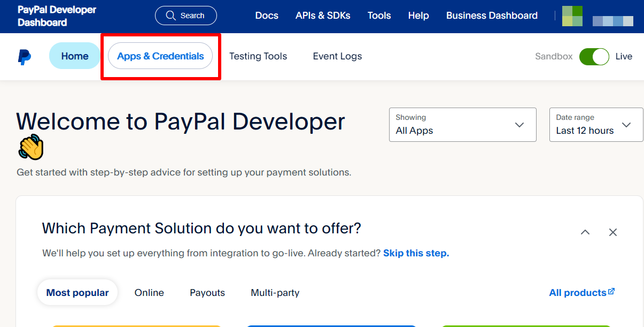Viewport: 644px width, 327px height.
Task: Open Testing Tools tab
Action: point(258,56)
